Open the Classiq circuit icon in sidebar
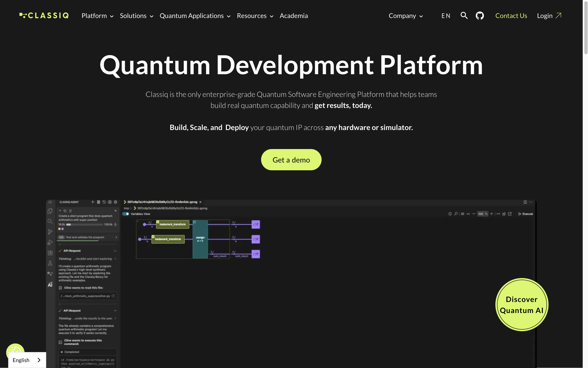Viewport: 588px width, 368px height. tap(50, 274)
